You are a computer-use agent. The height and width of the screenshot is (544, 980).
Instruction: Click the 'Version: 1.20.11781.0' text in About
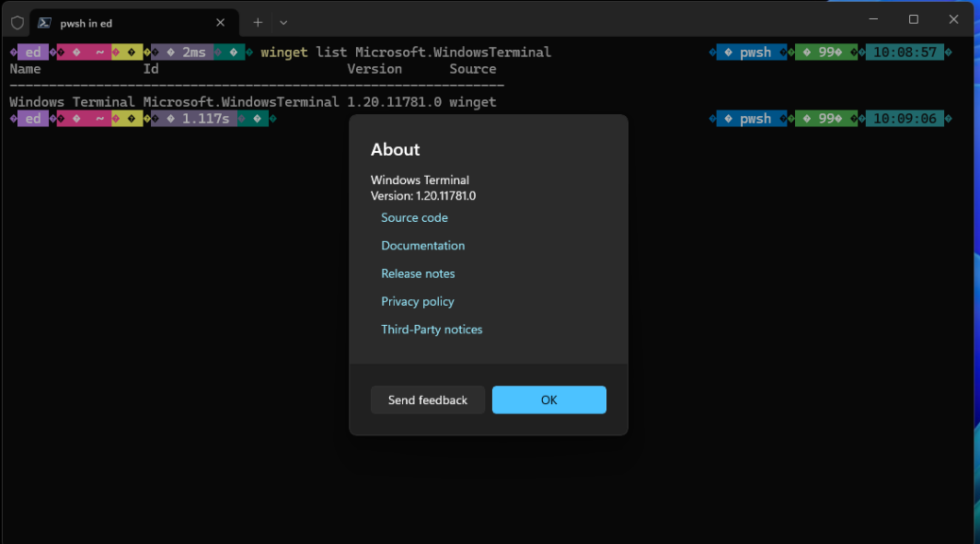(423, 195)
